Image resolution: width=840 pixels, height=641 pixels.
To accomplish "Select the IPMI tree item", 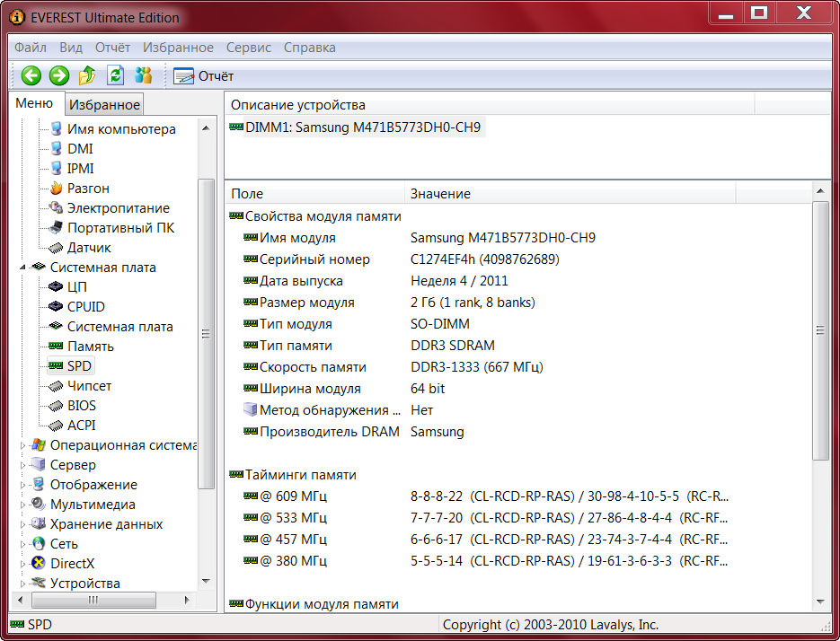I will [x=80, y=169].
